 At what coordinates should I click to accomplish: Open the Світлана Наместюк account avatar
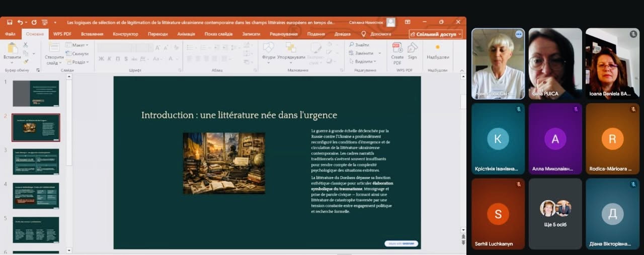391,22
